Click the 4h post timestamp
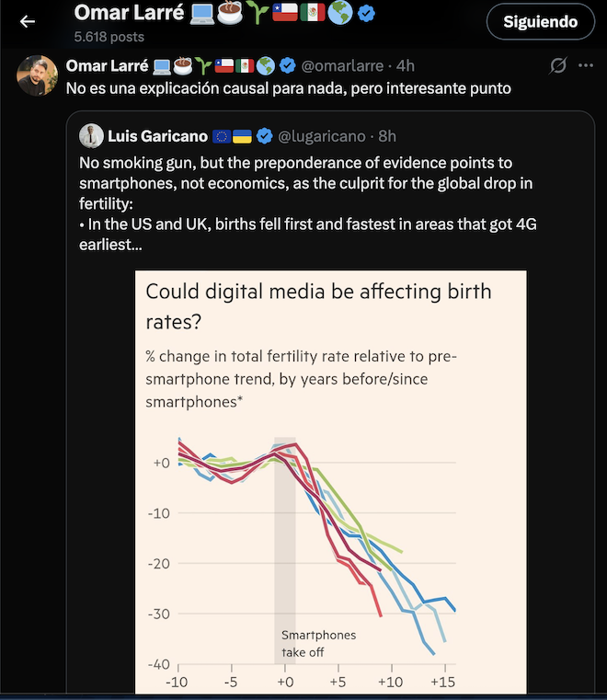This screenshot has width=607, height=700. tap(406, 65)
